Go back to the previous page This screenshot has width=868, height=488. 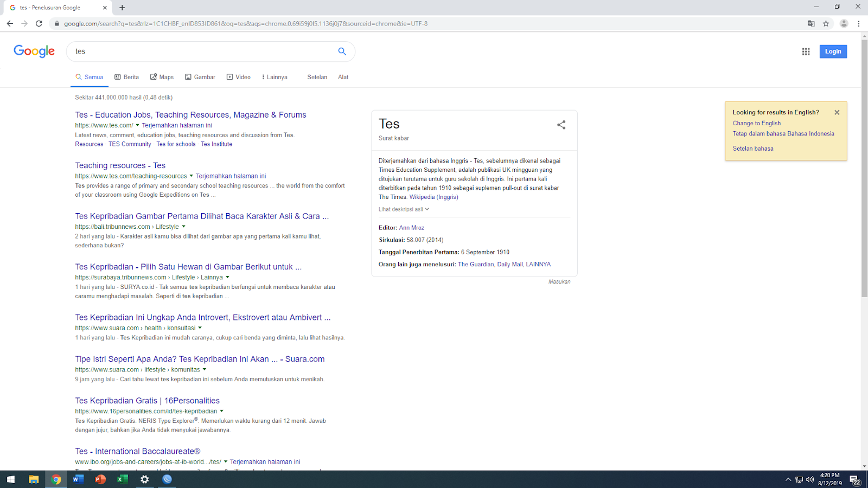[x=10, y=23]
